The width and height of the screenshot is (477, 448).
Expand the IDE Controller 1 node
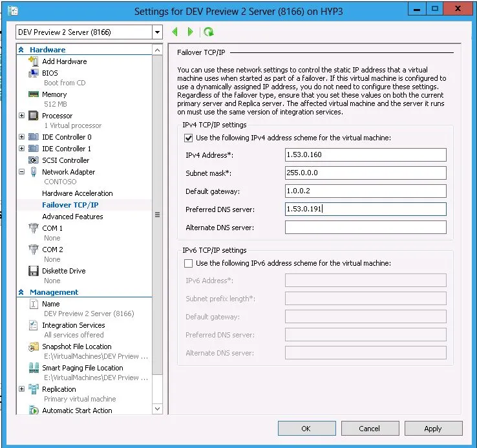[x=21, y=148]
